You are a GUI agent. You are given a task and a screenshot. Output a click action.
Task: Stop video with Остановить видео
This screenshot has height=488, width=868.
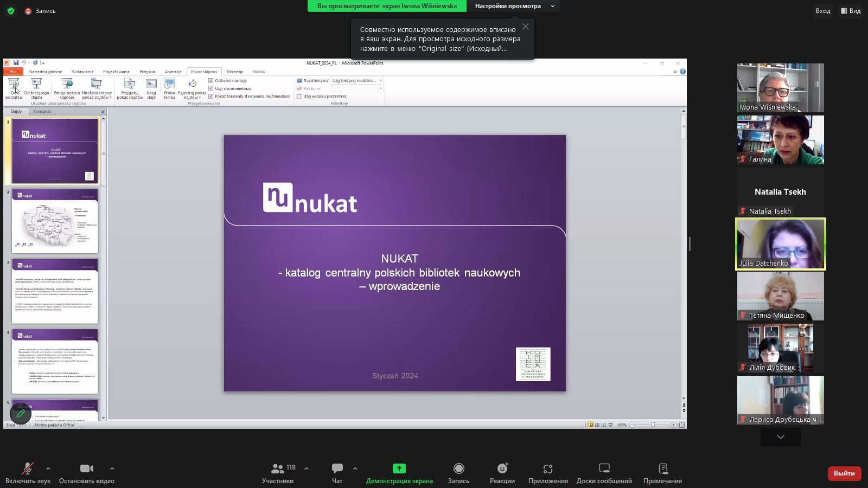coord(87,473)
